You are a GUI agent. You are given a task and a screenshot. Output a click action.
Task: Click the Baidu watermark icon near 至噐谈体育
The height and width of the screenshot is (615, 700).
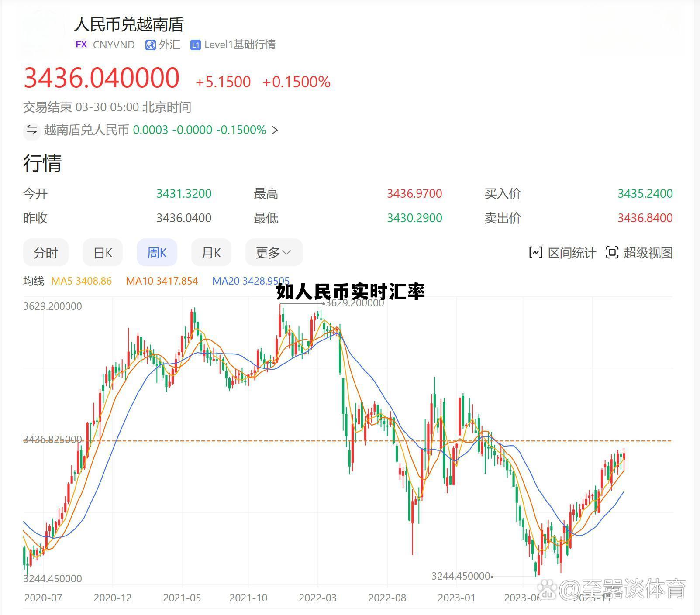pyautogui.click(x=547, y=589)
